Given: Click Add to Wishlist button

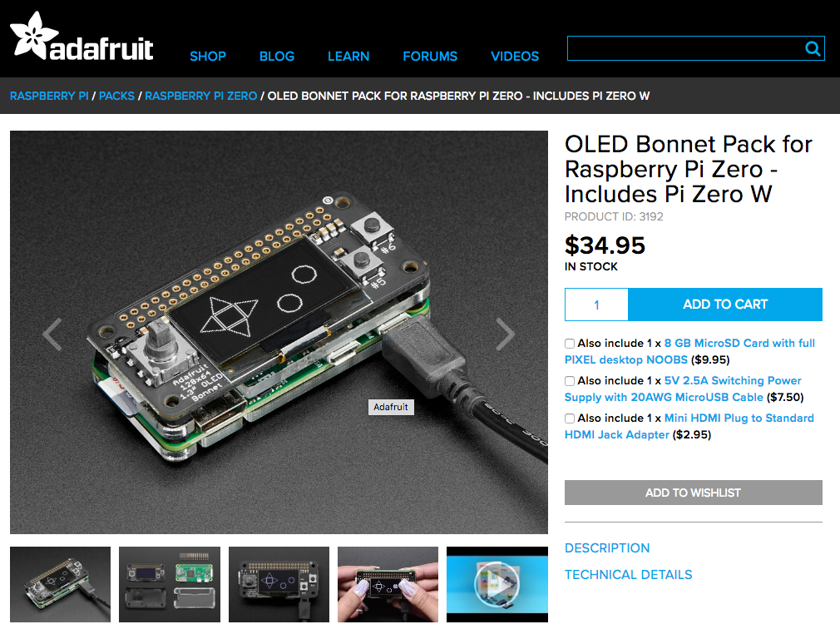Looking at the screenshot, I should click(x=694, y=493).
